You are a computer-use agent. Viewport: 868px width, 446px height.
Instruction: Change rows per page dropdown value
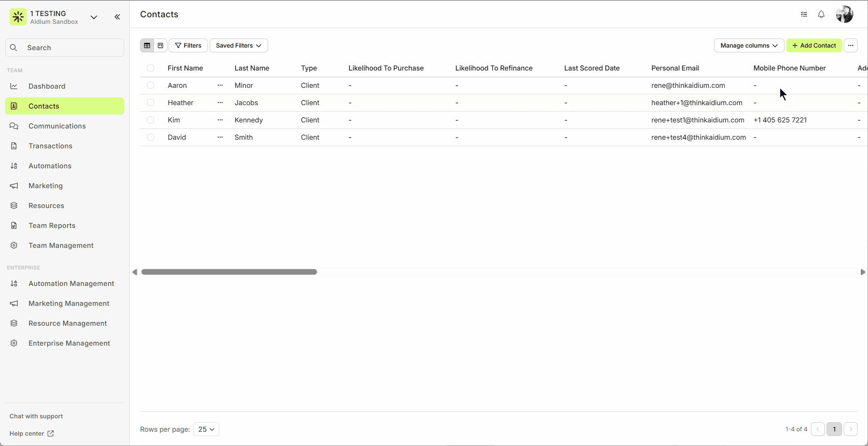point(206,429)
